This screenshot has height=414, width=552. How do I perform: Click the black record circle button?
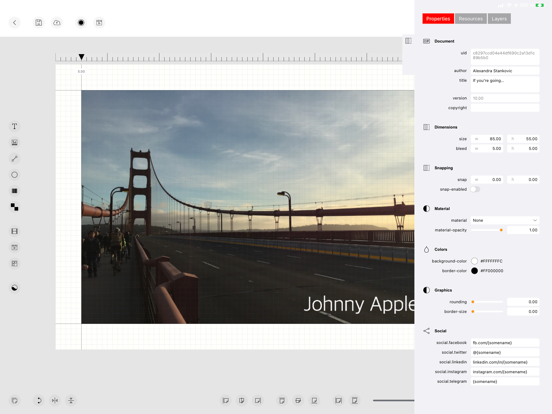[81, 23]
